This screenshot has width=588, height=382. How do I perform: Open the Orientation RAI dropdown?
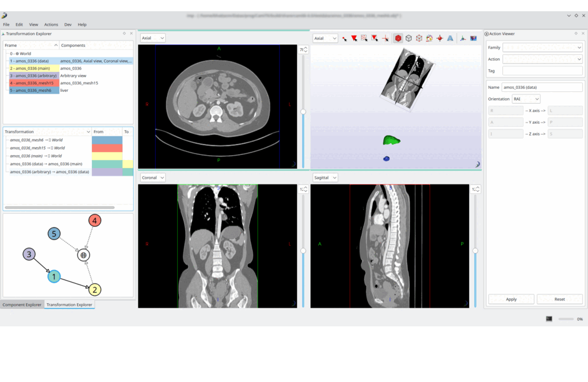click(x=526, y=99)
